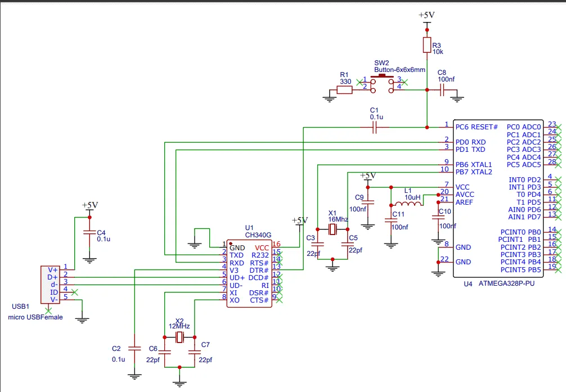Select resistor R3 10k symbol
This screenshot has height=392, width=566.
(427, 45)
